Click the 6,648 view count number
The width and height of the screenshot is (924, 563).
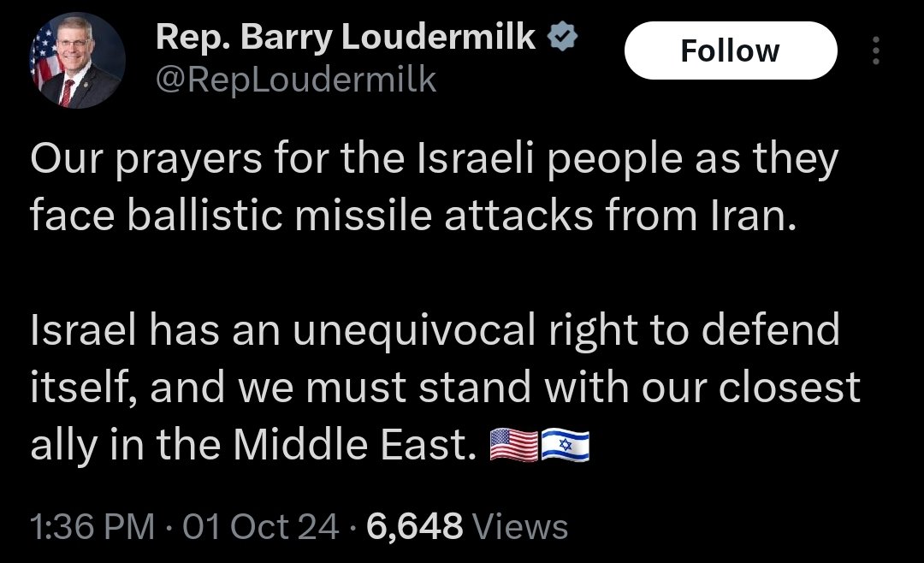coord(415,525)
